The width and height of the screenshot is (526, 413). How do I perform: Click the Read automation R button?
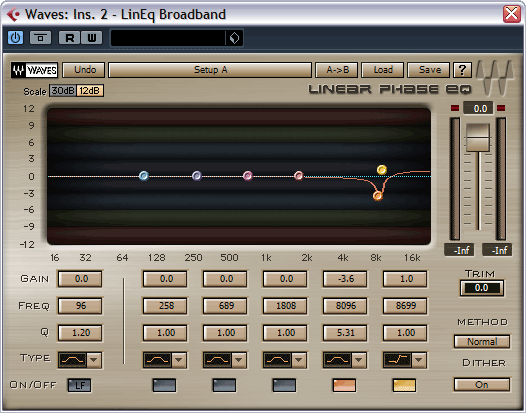pos(69,38)
